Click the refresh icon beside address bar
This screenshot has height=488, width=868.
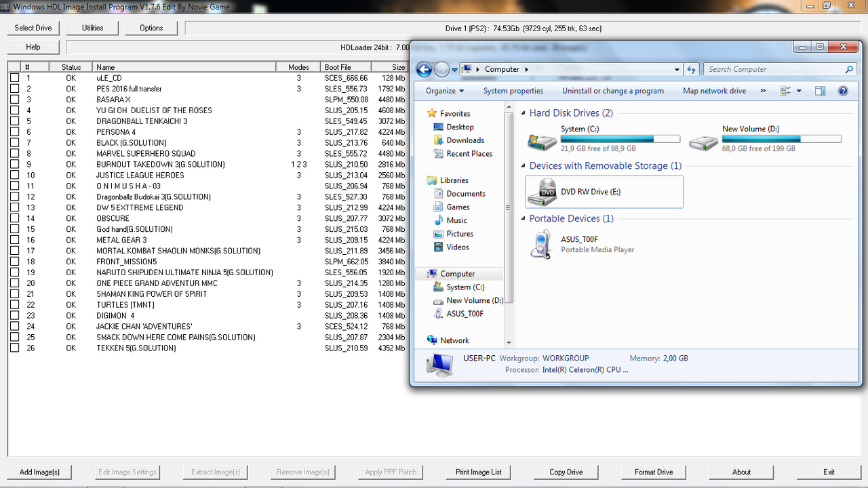click(692, 69)
